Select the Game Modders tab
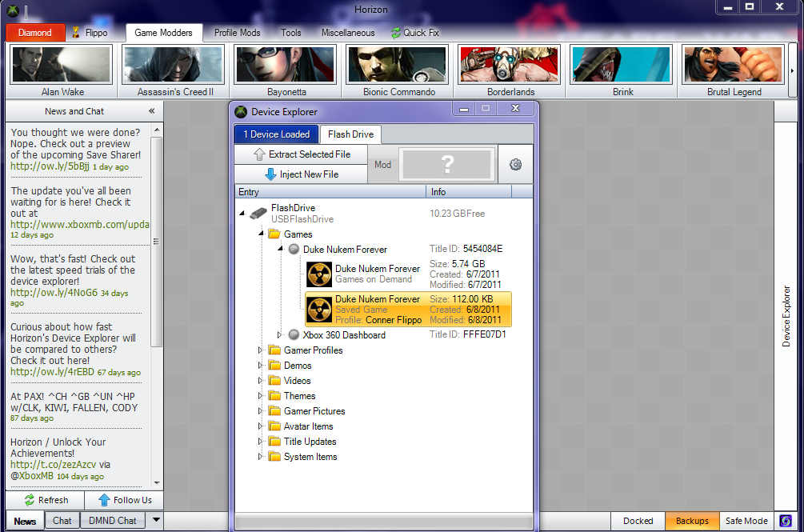The width and height of the screenshot is (804, 532). tap(163, 33)
